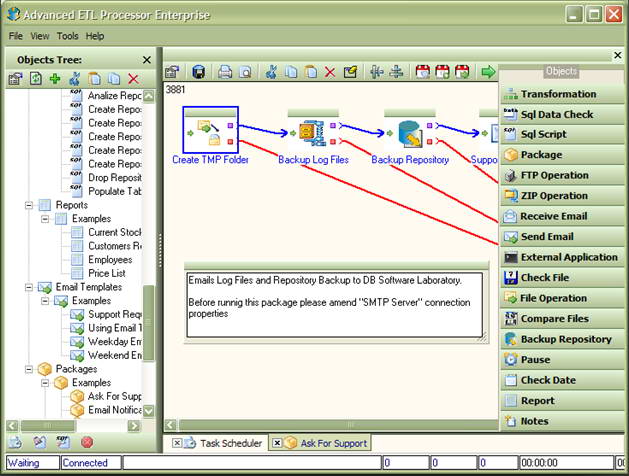The height and width of the screenshot is (476, 629).
Task: Select the Price List report item
Action: (107, 273)
